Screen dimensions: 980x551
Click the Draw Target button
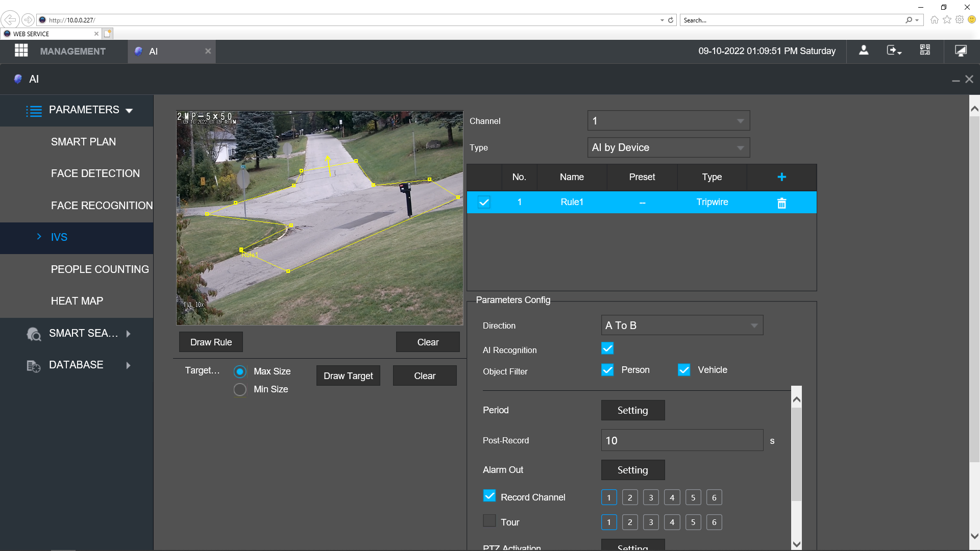pyautogui.click(x=348, y=376)
